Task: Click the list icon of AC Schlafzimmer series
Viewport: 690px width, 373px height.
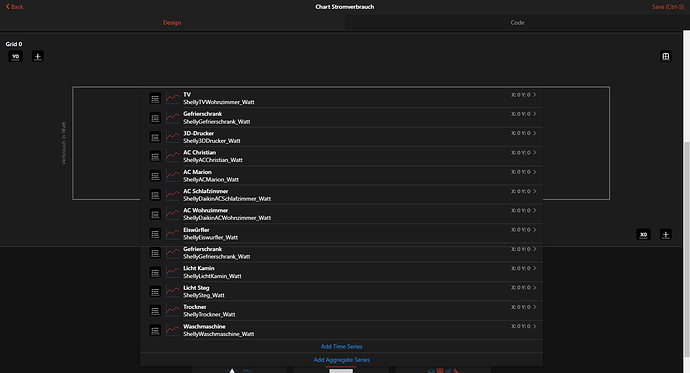Action: click(x=155, y=195)
